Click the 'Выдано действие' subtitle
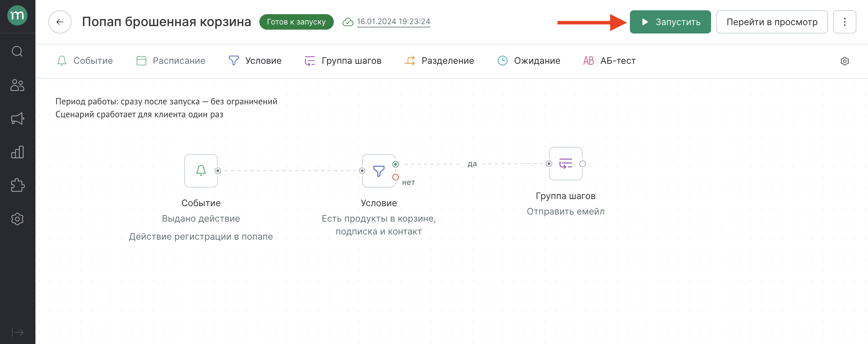Screen dimensions: 868x344 201,218
